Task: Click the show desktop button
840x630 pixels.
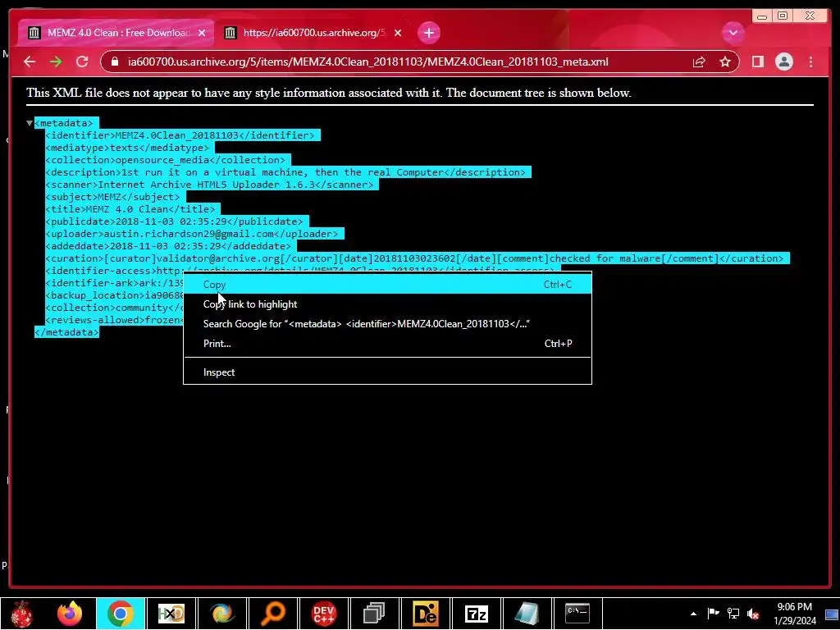Action: tap(833, 614)
